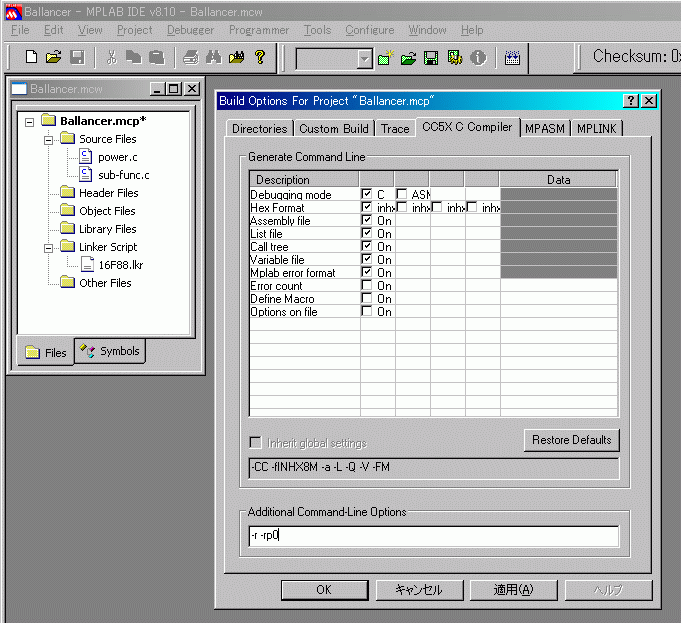This screenshot has height=623, width=681.
Task: Click the dialog's context help question button
Action: click(631, 101)
